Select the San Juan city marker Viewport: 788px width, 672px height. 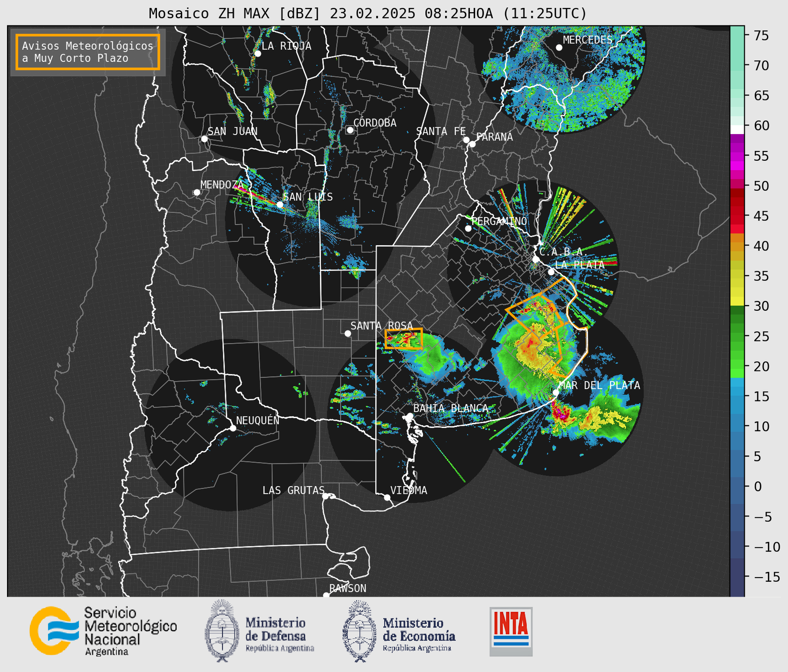pyautogui.click(x=204, y=139)
